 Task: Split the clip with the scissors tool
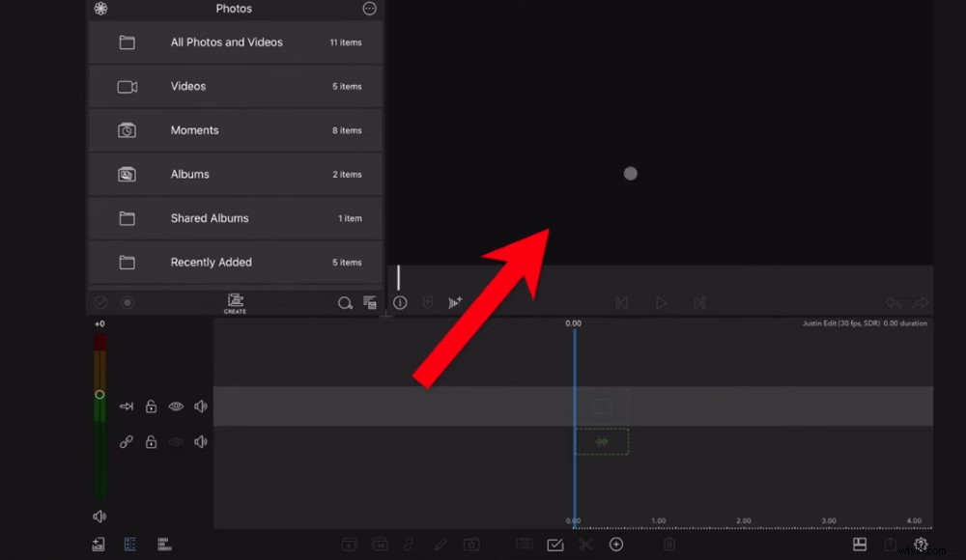click(x=585, y=545)
